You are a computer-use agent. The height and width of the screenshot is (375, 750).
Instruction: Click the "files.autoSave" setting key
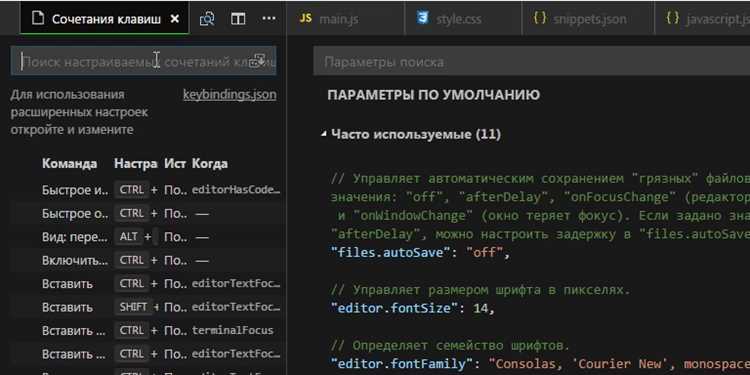[x=390, y=252]
